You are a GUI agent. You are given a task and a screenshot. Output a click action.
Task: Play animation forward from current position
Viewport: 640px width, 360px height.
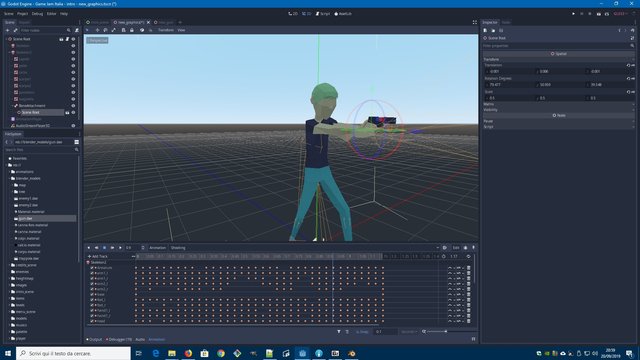[x=120, y=248]
